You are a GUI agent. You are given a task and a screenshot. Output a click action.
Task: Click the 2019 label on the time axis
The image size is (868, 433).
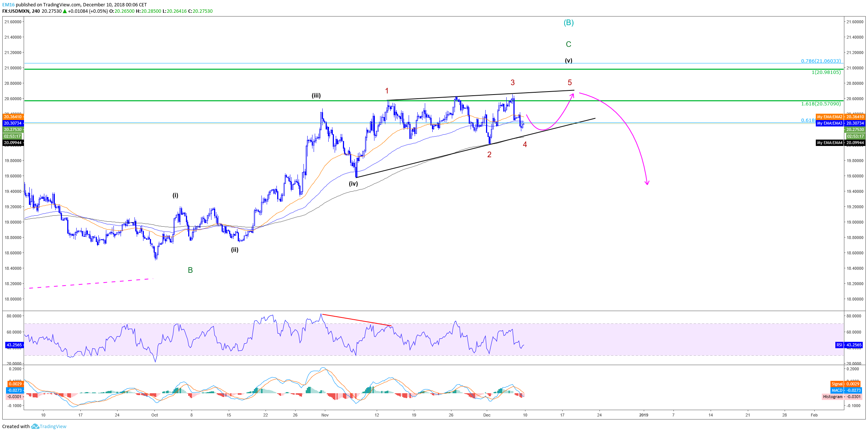[644, 415]
